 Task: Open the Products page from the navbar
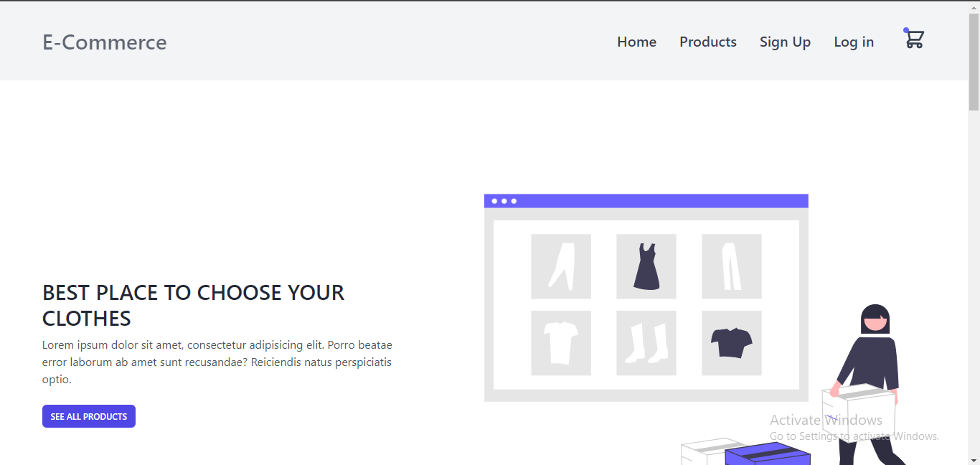tap(707, 42)
